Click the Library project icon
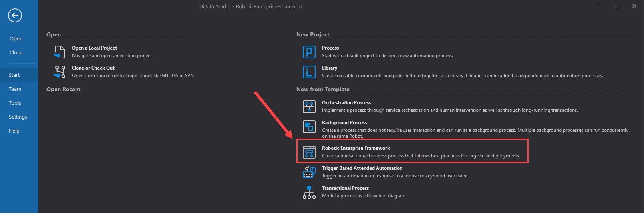 309,72
